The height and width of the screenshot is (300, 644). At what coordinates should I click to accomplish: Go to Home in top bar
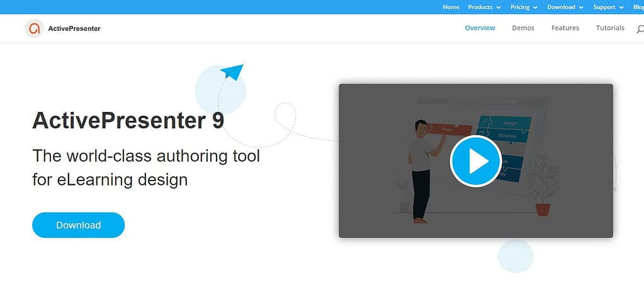point(451,7)
